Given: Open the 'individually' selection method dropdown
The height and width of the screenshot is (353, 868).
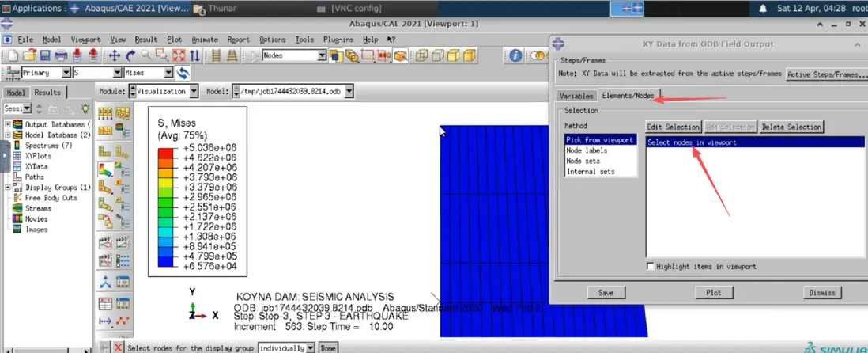Looking at the screenshot, I should (311, 348).
